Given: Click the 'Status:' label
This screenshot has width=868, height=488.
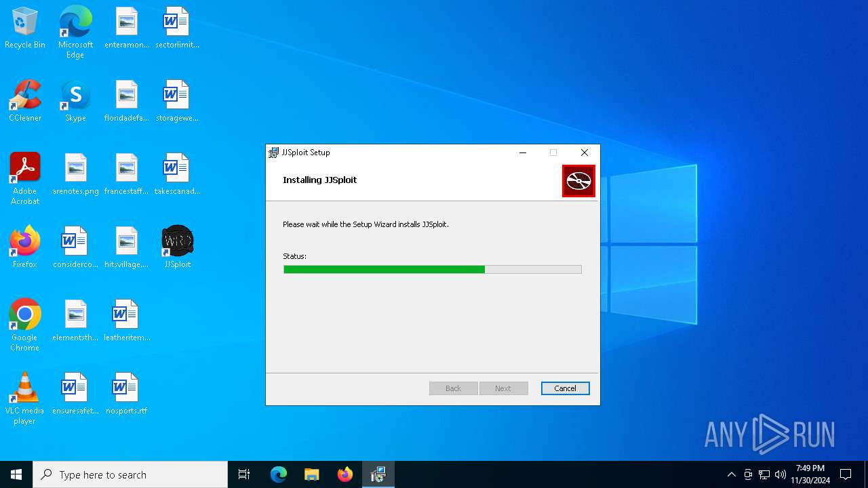Looking at the screenshot, I should click(x=294, y=256).
